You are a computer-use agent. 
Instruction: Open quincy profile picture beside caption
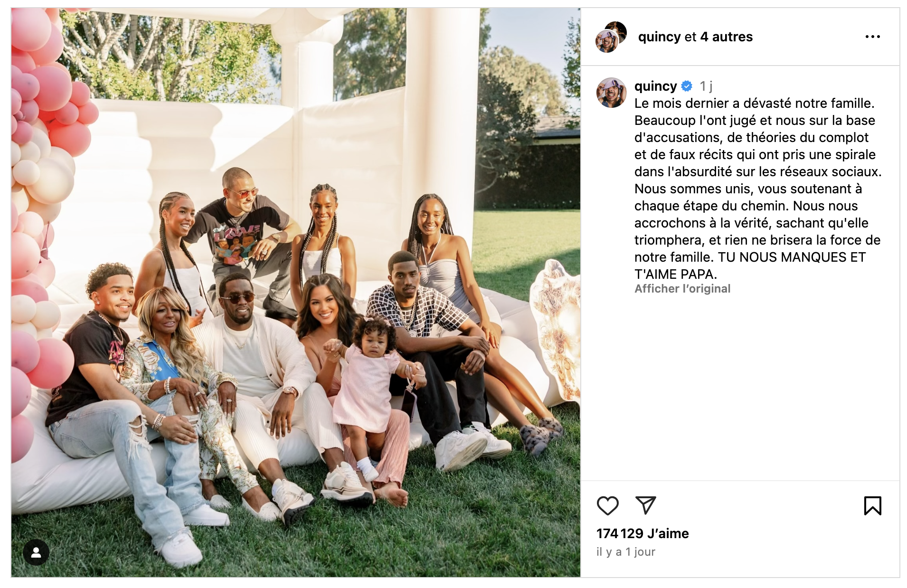612,93
